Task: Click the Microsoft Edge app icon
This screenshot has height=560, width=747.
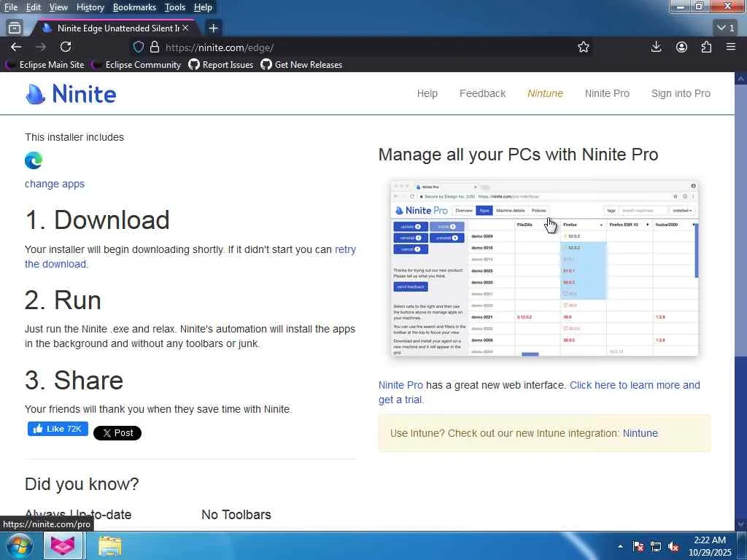Action: (x=34, y=160)
